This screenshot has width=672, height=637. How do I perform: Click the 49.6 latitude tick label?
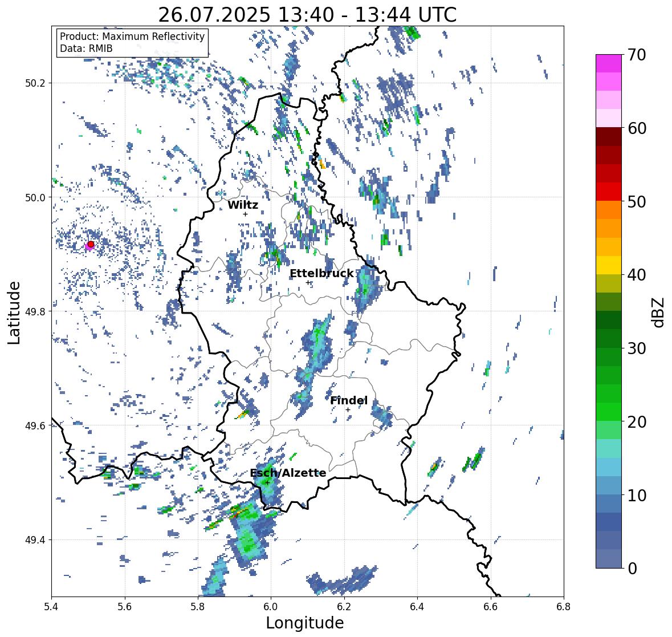coord(35,425)
